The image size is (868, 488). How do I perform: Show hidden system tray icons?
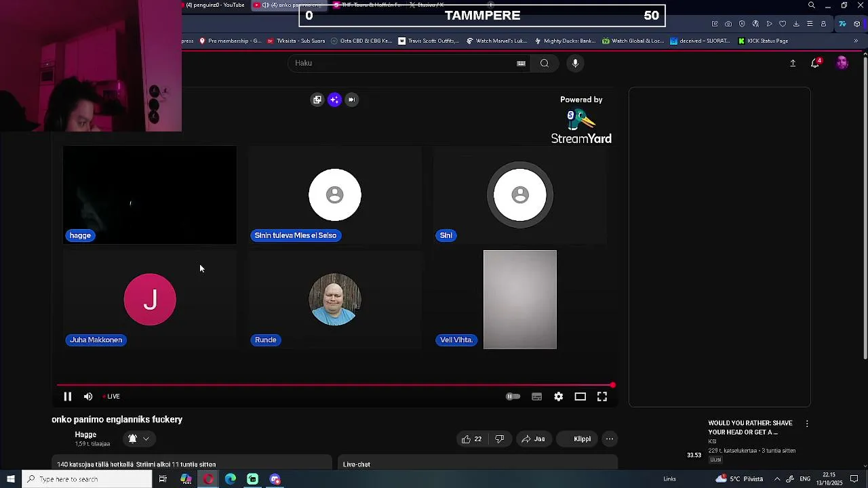pos(777,479)
